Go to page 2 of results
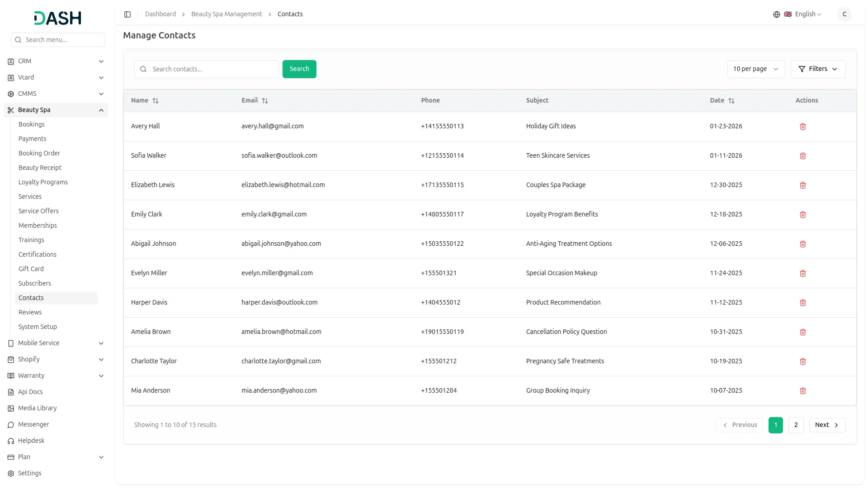Viewport: 868px width, 488px height. (796, 425)
